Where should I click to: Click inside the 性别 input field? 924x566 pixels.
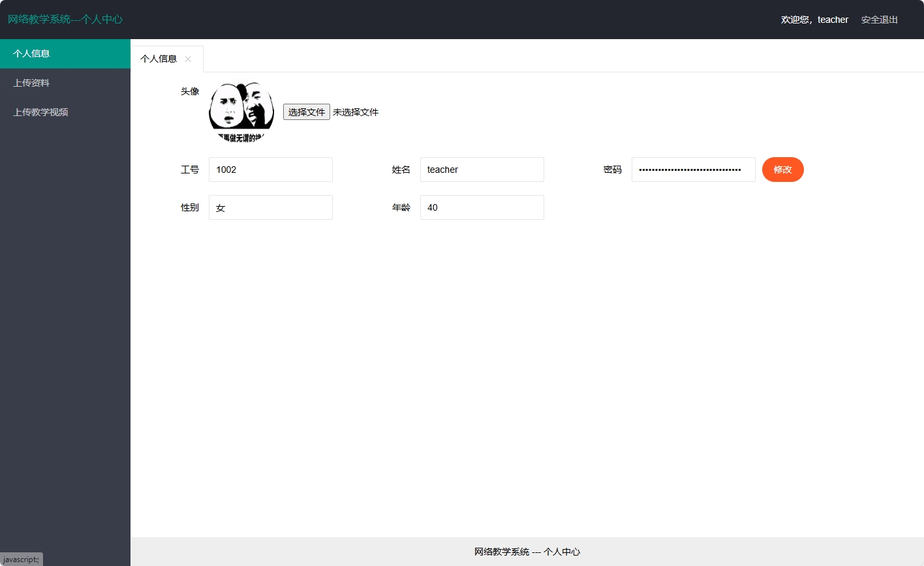(270, 207)
